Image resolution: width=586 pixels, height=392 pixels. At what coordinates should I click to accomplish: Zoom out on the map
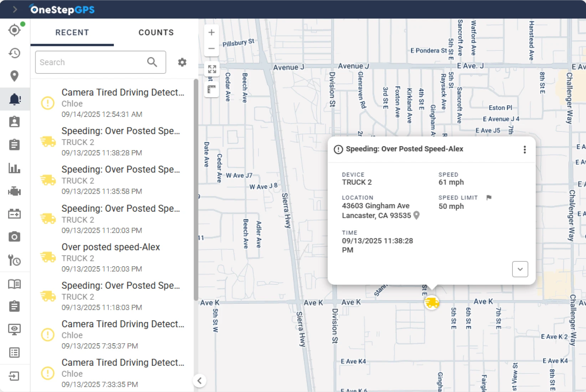coord(211,48)
